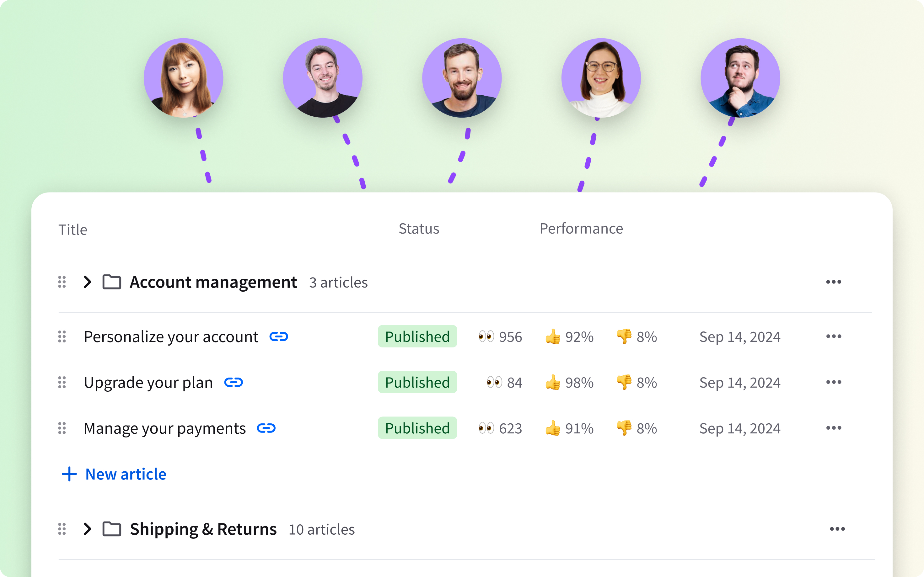Select avatar of woman wearing glasses
The width and height of the screenshot is (924, 577).
click(x=601, y=78)
